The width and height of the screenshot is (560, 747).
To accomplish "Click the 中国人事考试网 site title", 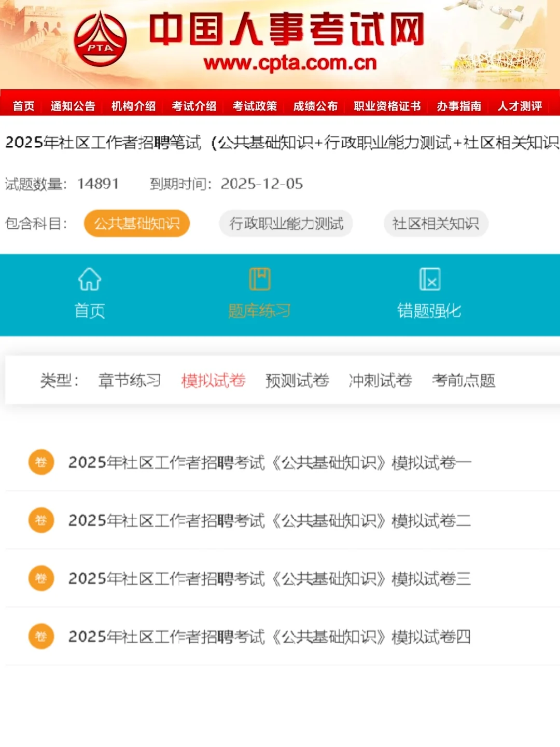I will coord(287,29).
